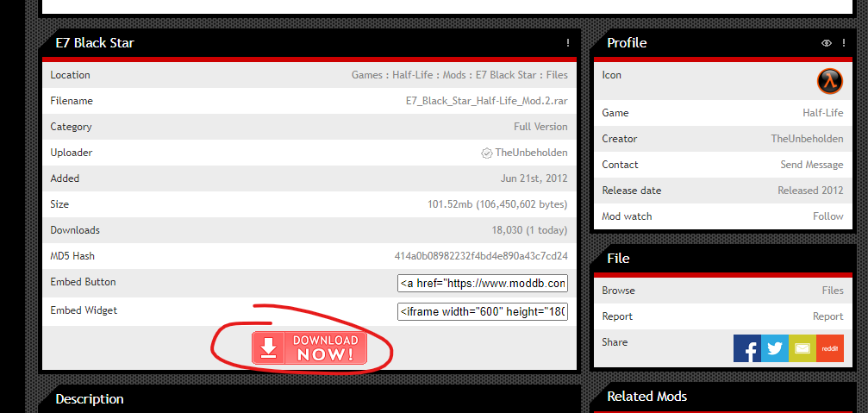The height and width of the screenshot is (413, 868).
Task: Select the downloads count 18,030 (1 today)
Action: [530, 229]
